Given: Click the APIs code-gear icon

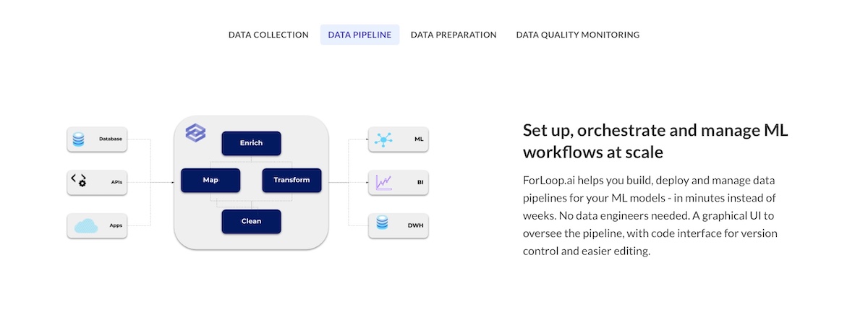Looking at the screenshot, I should 78,181.
